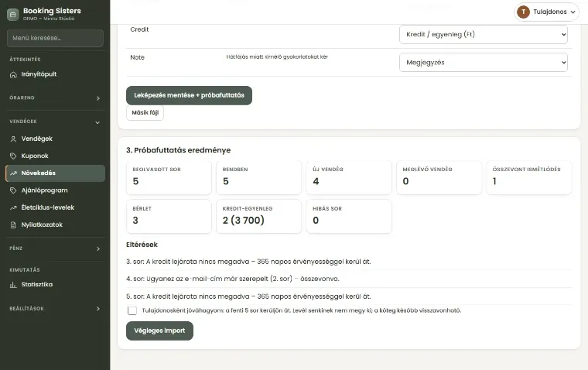Expand the Órarend section

pos(55,98)
